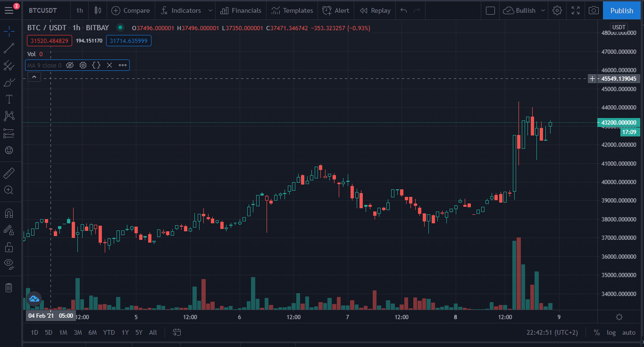Open the emoji icons tool
The width and height of the screenshot is (644, 347).
click(9, 150)
